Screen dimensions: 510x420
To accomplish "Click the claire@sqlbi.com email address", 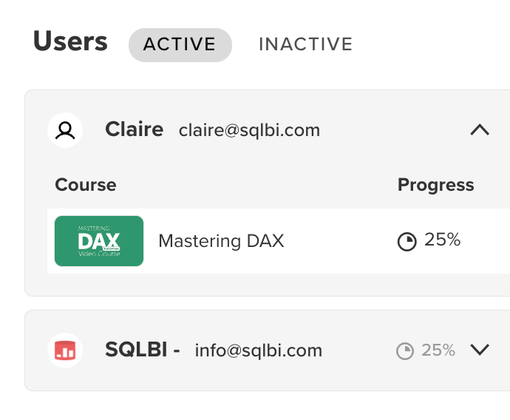I will pyautogui.click(x=250, y=130).
